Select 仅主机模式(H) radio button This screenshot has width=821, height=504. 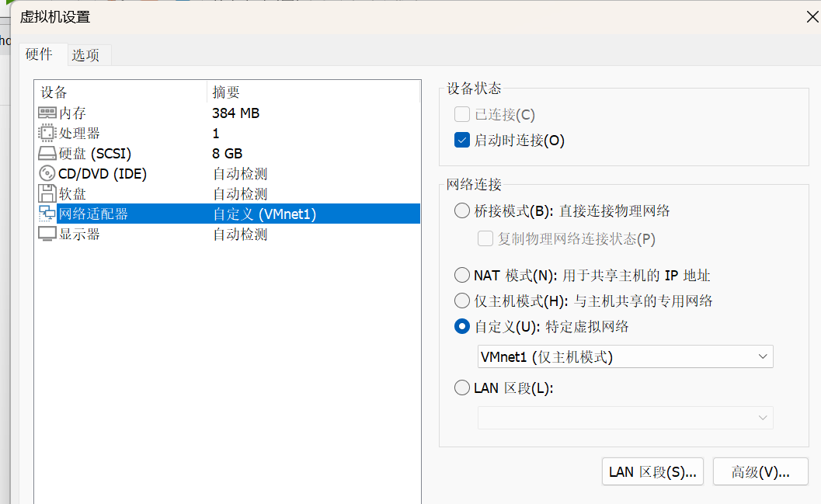tap(462, 301)
